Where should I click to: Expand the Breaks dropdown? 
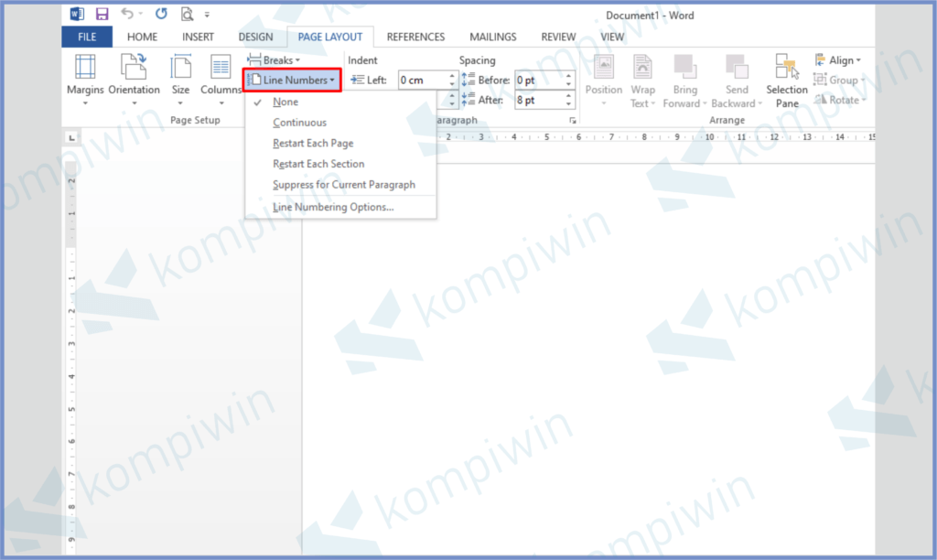[x=275, y=60]
